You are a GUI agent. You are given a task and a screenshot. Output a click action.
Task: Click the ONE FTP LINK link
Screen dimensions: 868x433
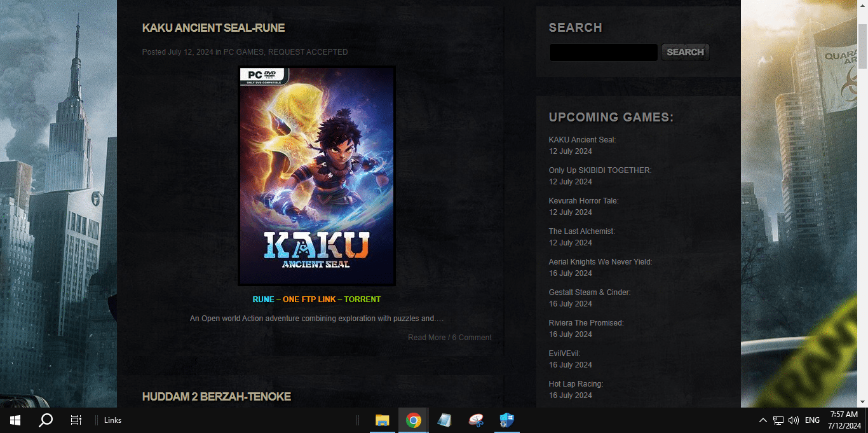(x=309, y=299)
